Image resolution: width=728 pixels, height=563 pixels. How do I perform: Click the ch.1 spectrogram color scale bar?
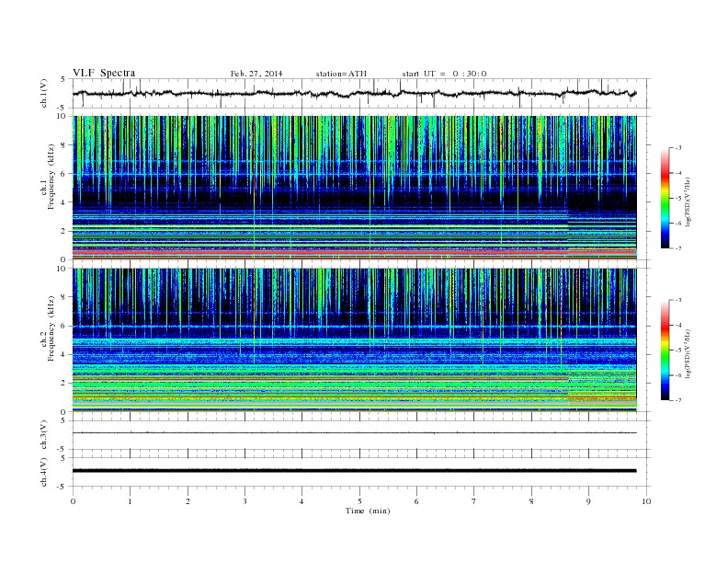click(665, 199)
